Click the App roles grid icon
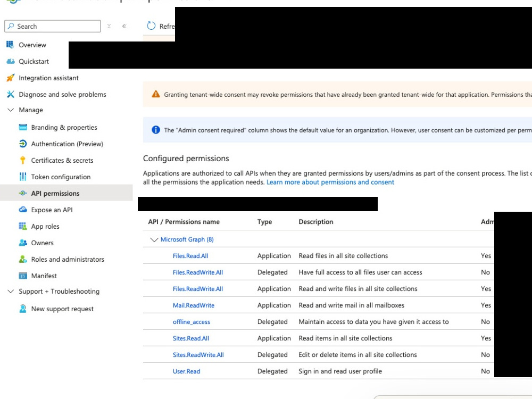Screen dimensions: 532x399 [x=23, y=226]
